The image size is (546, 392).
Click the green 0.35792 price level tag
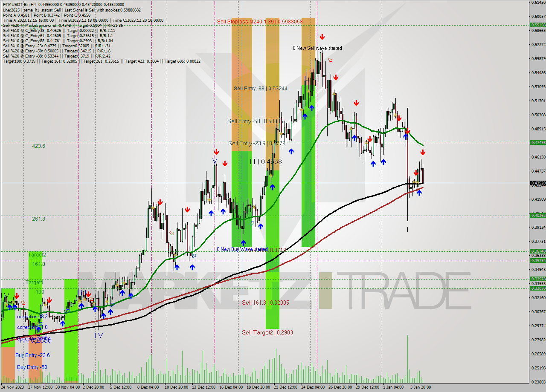537,260
